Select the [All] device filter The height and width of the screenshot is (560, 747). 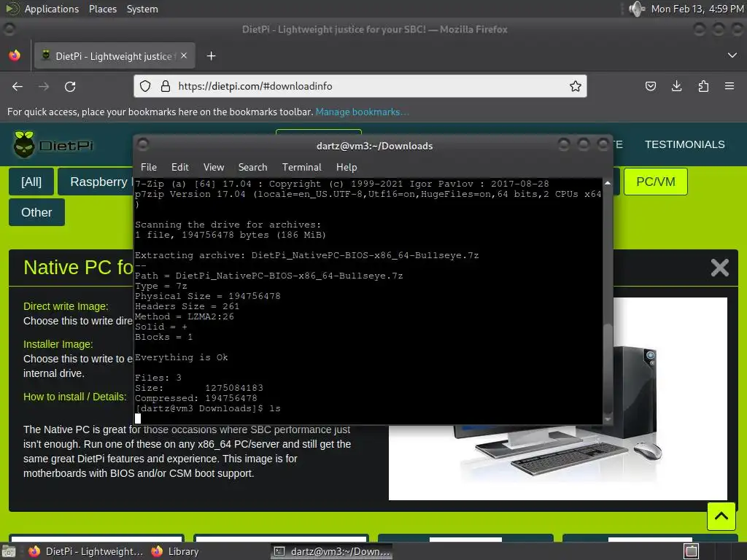tap(31, 182)
